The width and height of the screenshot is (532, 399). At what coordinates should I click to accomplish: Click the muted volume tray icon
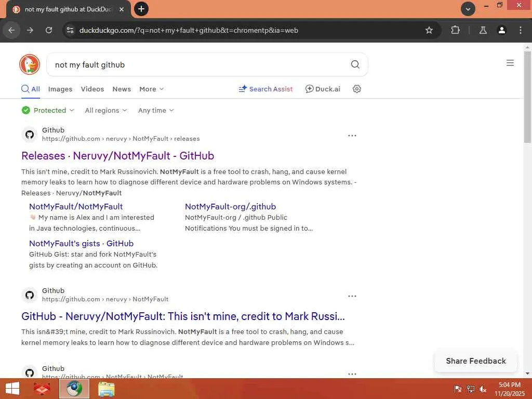[483, 389]
